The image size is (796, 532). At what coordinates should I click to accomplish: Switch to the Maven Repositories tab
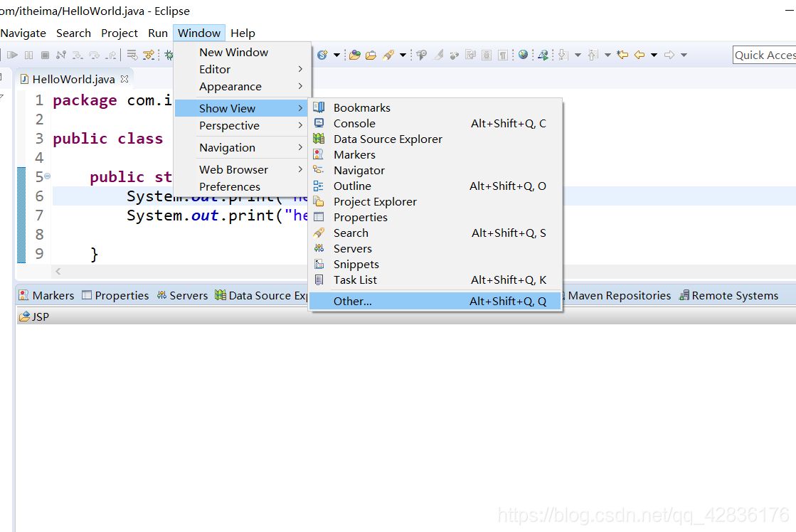[618, 295]
